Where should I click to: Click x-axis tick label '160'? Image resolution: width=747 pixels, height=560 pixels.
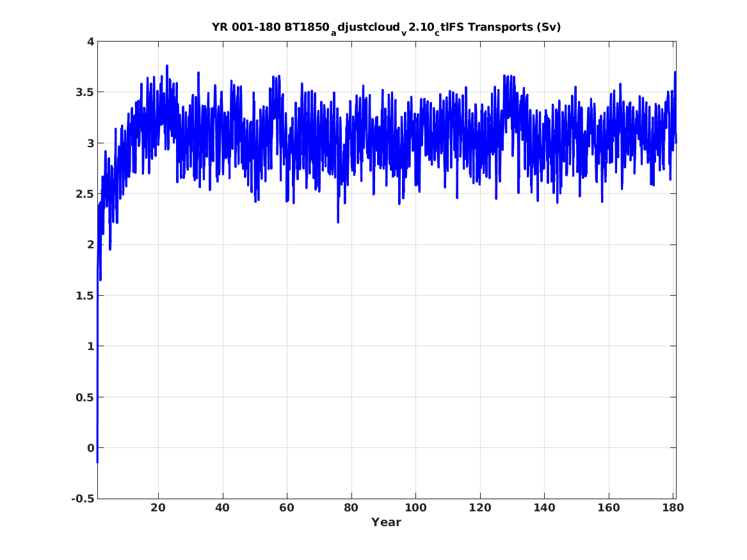click(608, 508)
